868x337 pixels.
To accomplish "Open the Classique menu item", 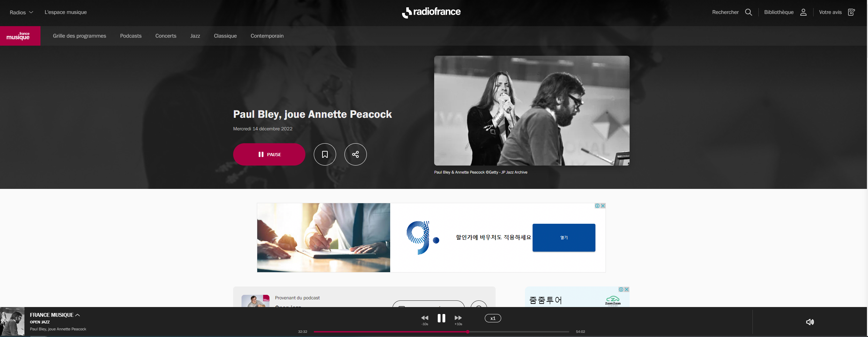I will (x=225, y=36).
